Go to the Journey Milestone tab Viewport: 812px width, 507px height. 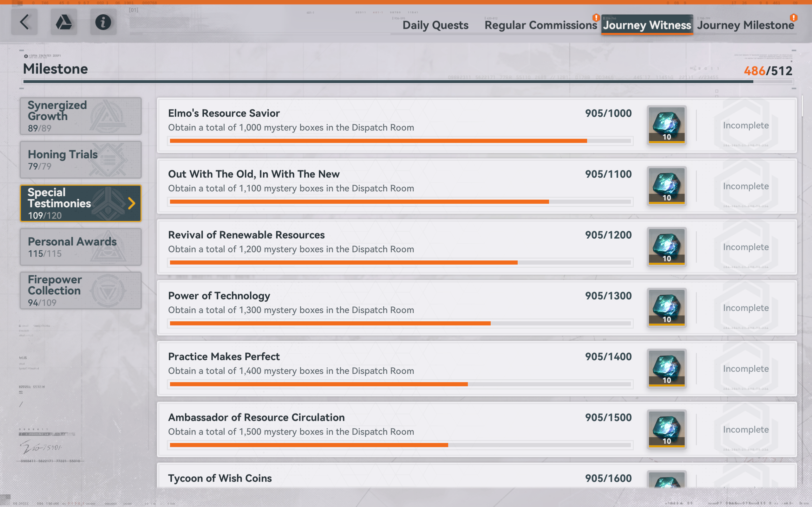[745, 25]
